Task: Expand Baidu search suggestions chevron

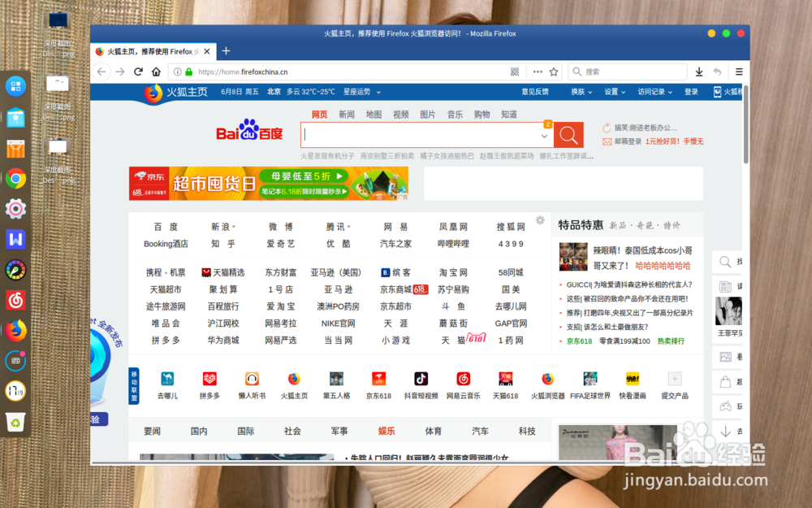Action: point(544,137)
